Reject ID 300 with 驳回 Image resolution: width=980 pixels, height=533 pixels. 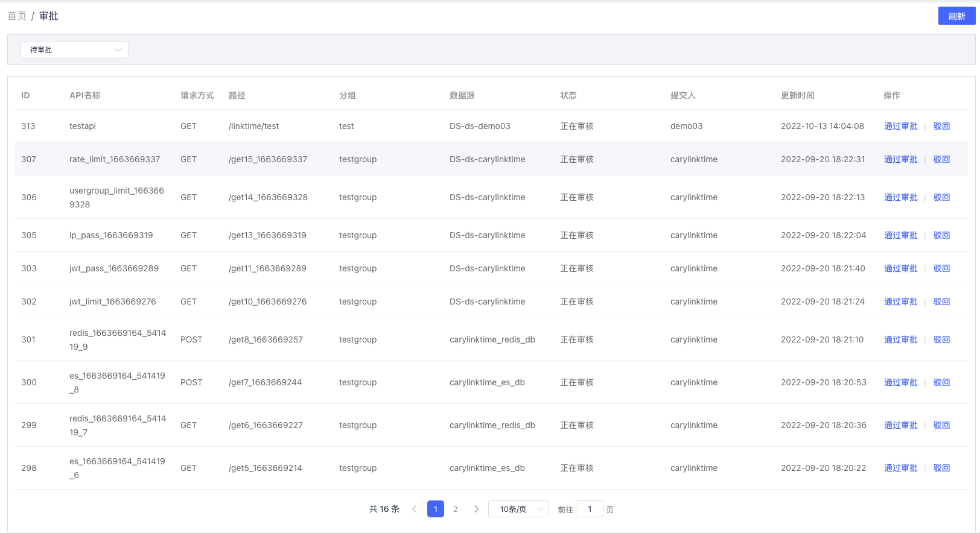point(941,382)
